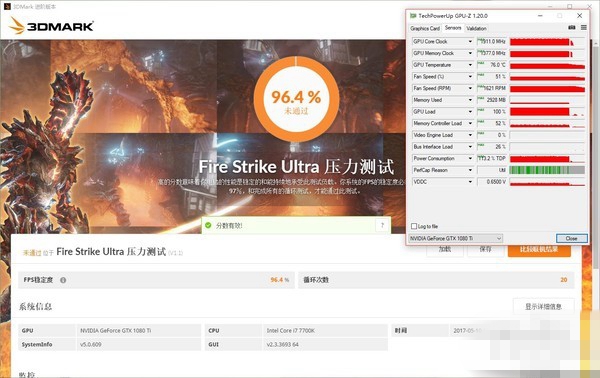
Task: Click the GPU-Z Close button
Action: click(572, 238)
